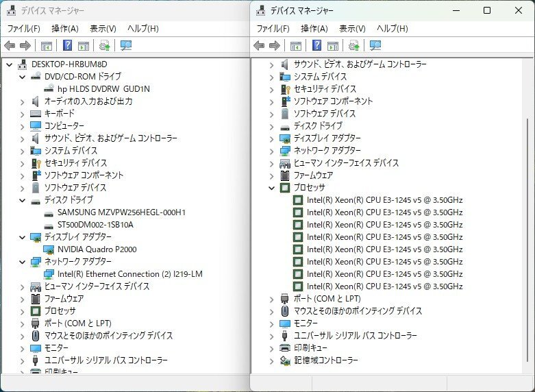Screen dimensions: 535x392
Task: Select fifth Intel Xeon E3-1245 v5 entry
Action: [384, 249]
